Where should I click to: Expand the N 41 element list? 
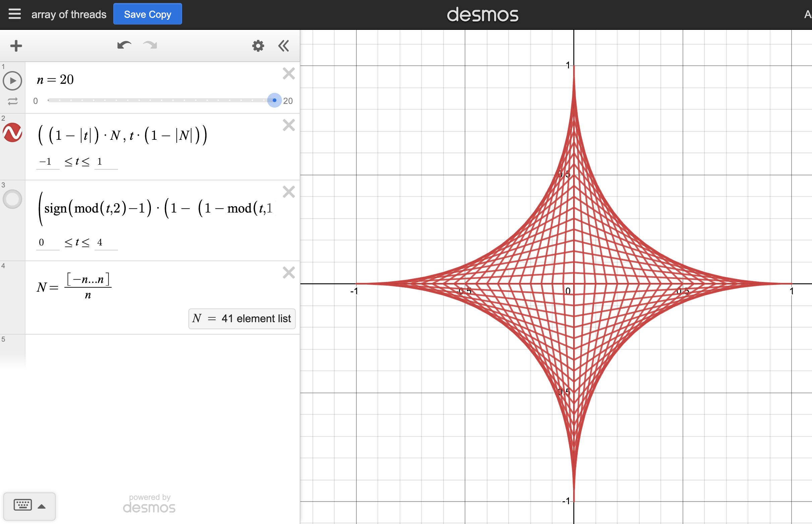[x=242, y=318]
